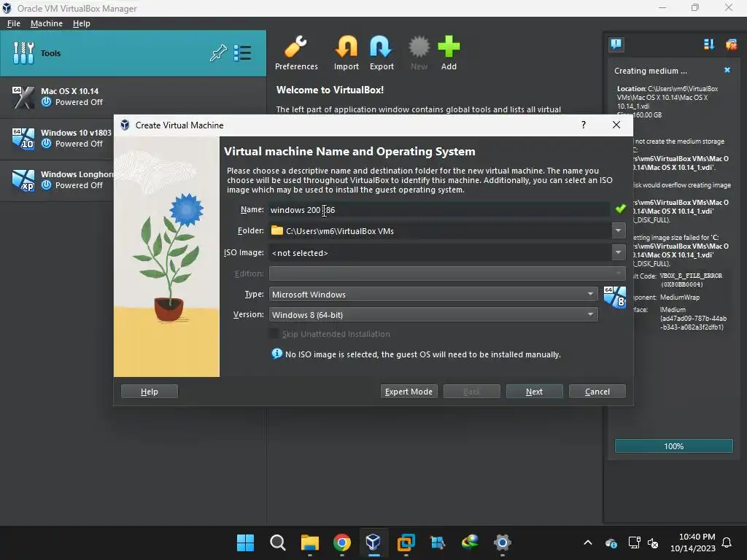Viewport: 747px width, 560px height.
Task: Click the Folder path field
Action: (440, 230)
